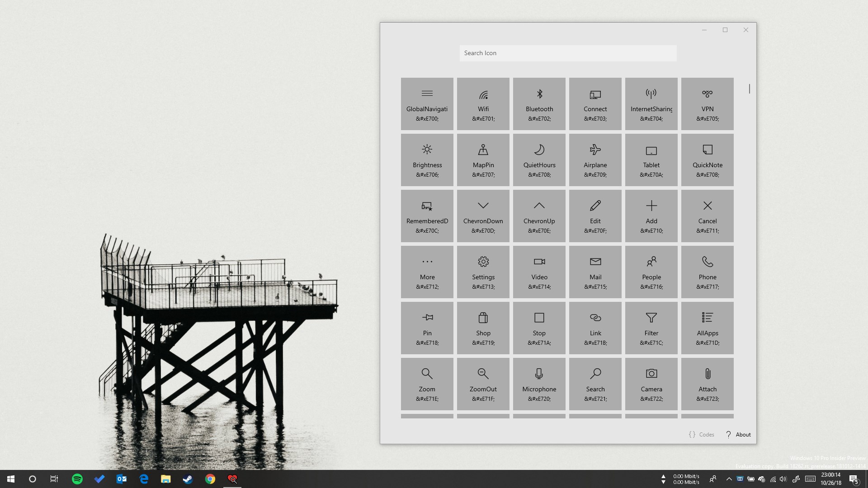Select the Attach paperclip icon tile
The width and height of the screenshot is (868, 488).
pyautogui.click(x=707, y=384)
